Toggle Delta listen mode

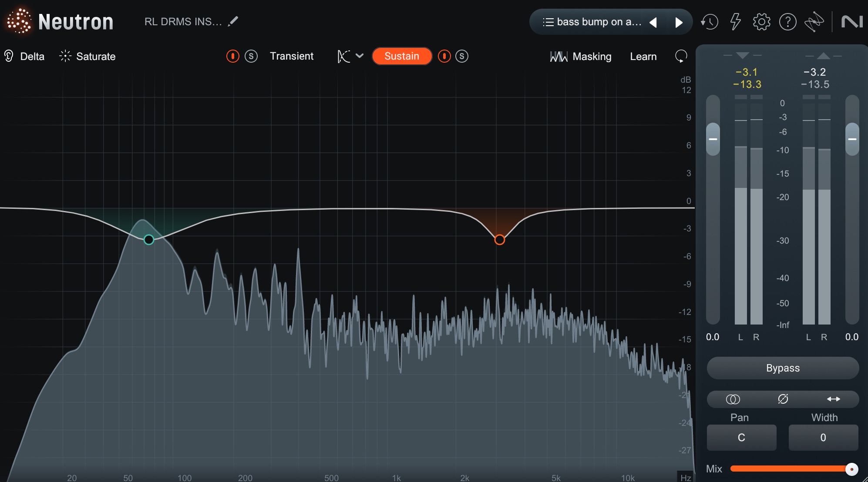tap(24, 56)
